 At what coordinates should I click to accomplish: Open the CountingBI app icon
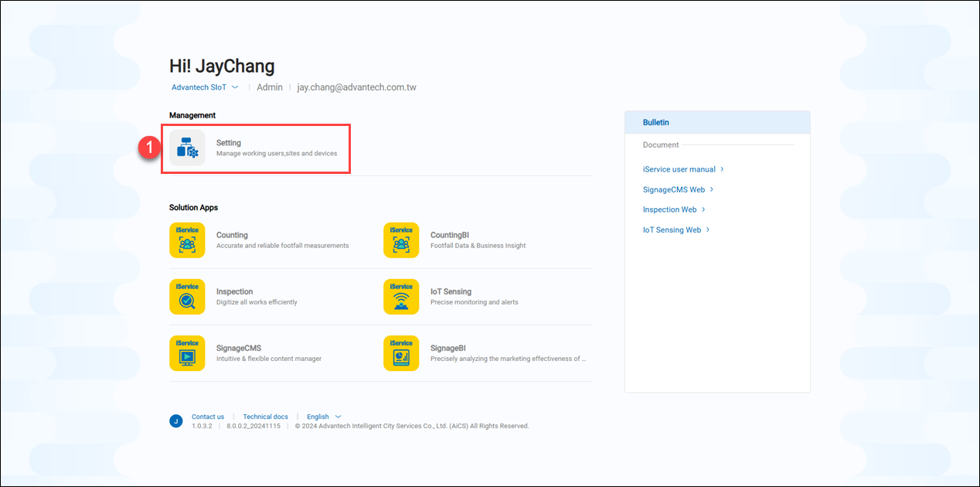point(401,240)
